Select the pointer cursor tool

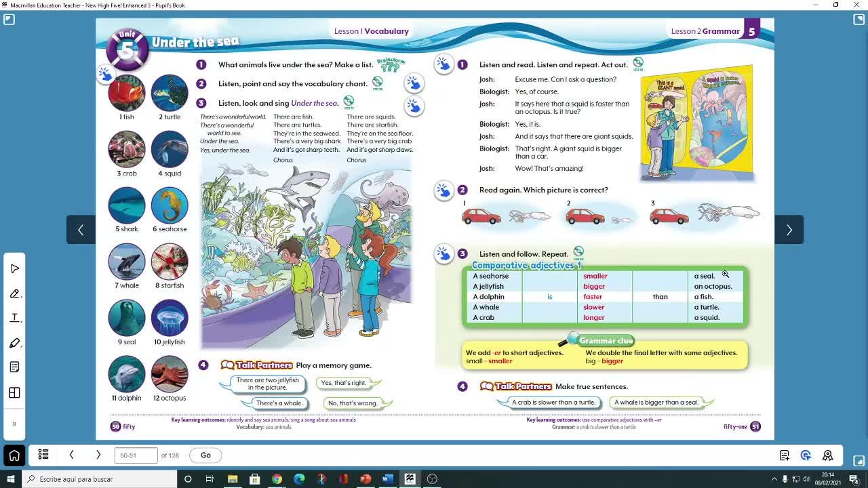click(x=14, y=269)
